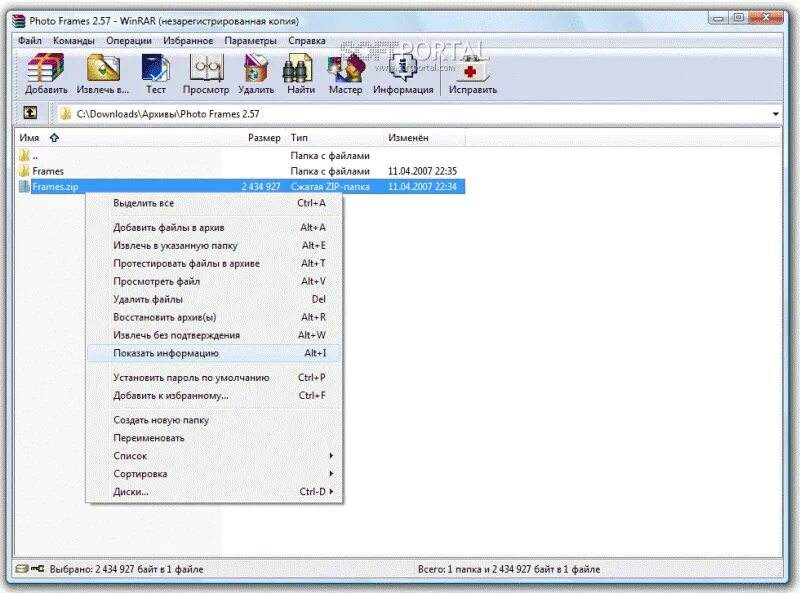Select Удалить файлы menu entry
Viewport: 800px width, 593px height.
pyautogui.click(x=214, y=299)
